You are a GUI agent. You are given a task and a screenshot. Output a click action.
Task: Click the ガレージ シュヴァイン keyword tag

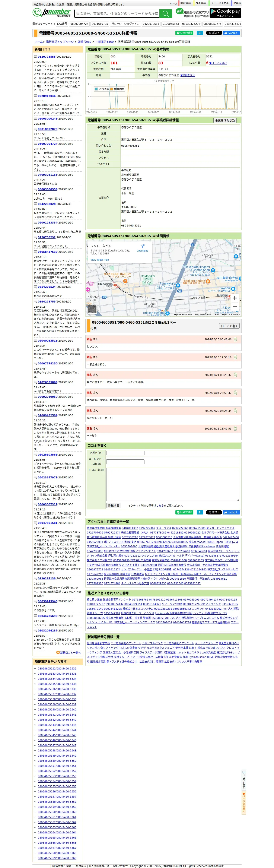[125, 24]
